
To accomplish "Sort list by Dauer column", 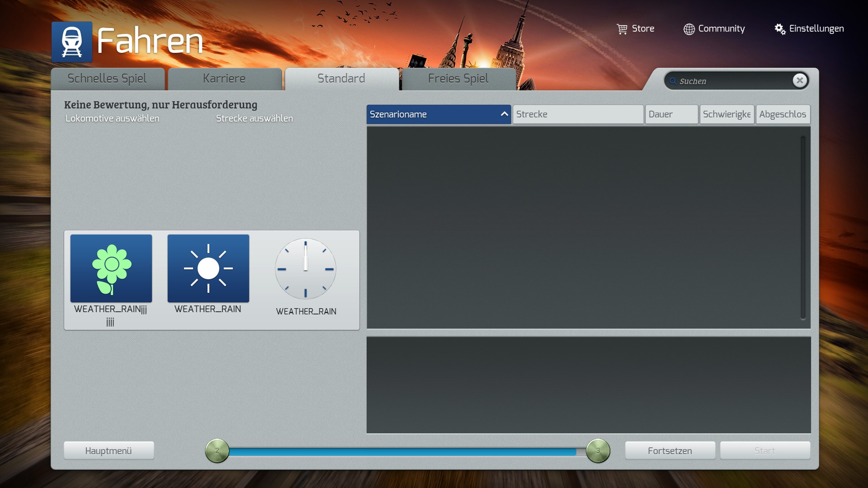I will 671,114.
